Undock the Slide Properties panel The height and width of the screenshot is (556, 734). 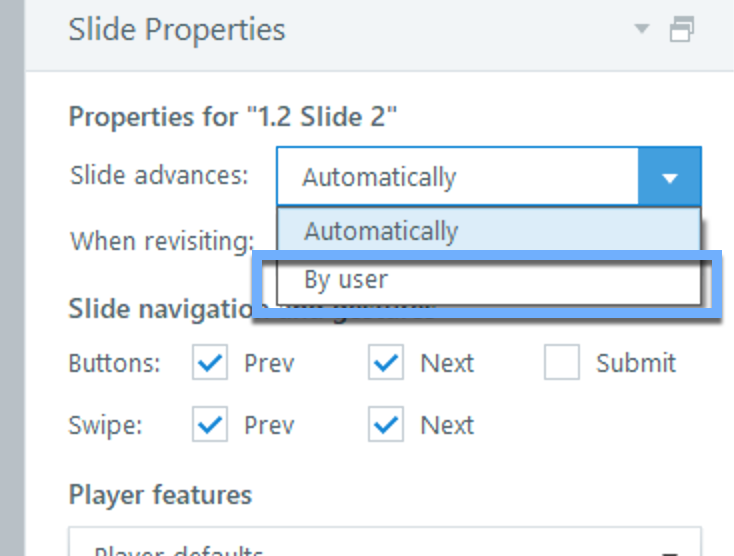pyautogui.click(x=682, y=30)
